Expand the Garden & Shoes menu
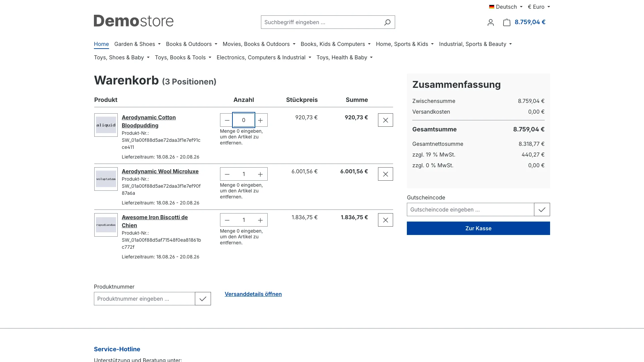The width and height of the screenshot is (644, 362). pos(138,44)
